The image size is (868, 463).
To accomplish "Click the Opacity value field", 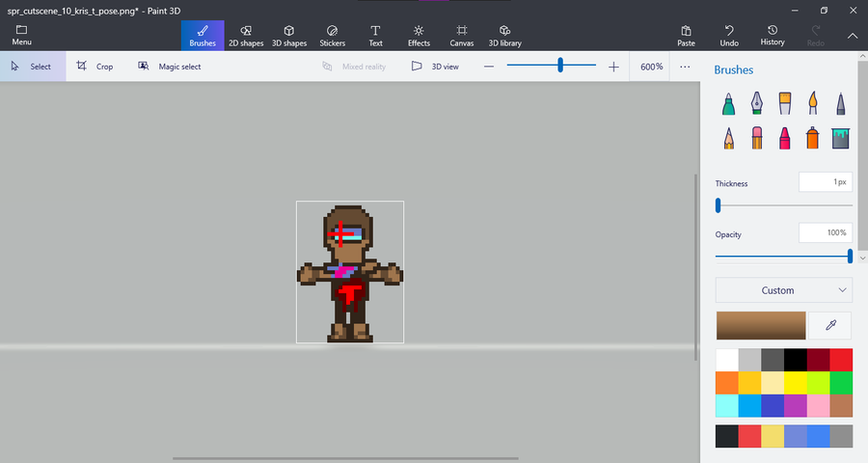I will pos(825,233).
